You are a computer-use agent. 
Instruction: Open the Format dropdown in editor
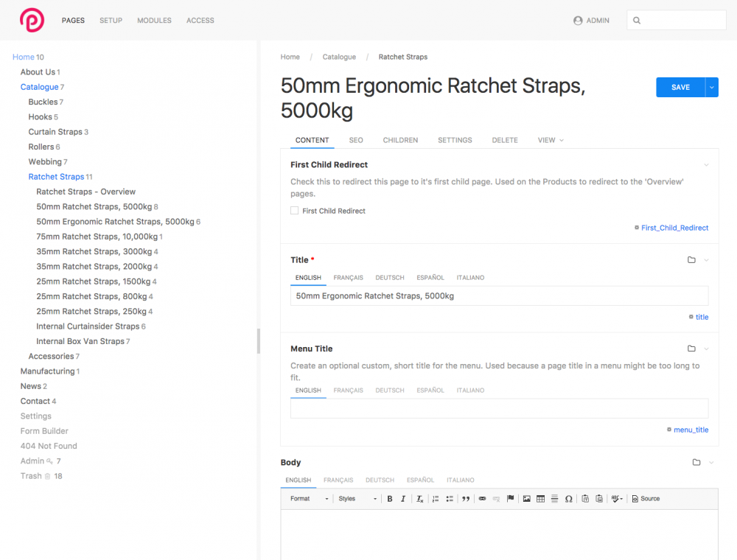click(x=310, y=499)
